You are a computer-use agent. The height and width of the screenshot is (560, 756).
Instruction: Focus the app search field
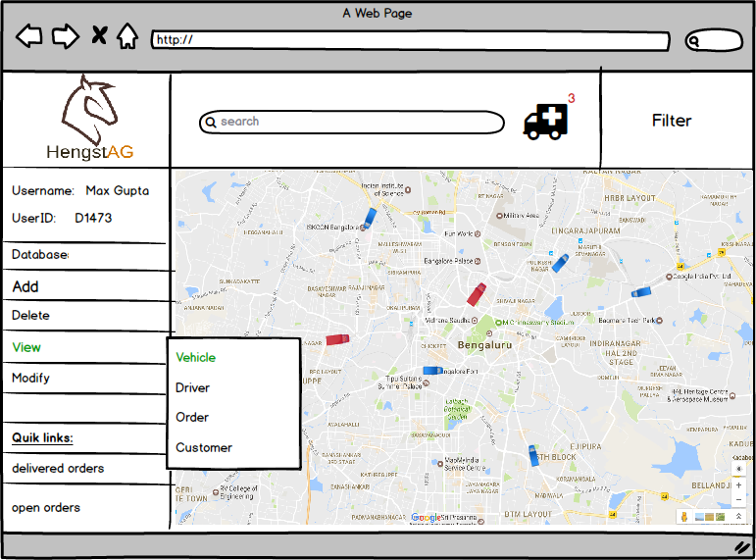click(x=352, y=122)
